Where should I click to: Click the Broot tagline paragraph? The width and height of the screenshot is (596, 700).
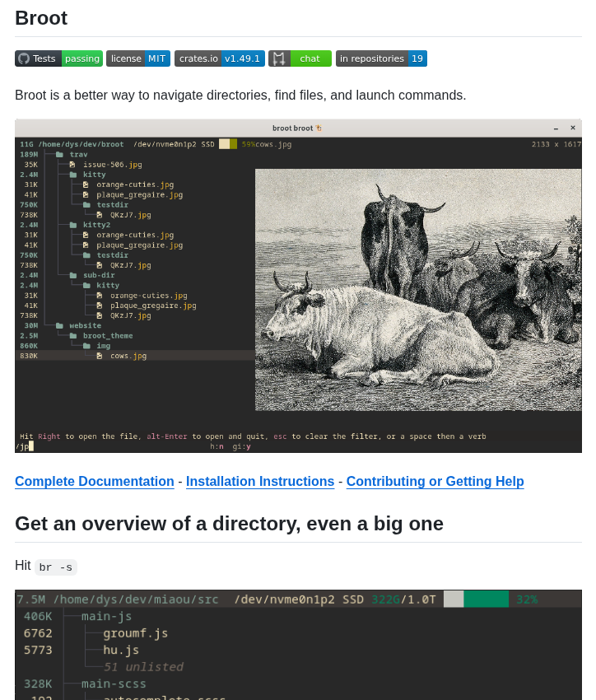[240, 95]
